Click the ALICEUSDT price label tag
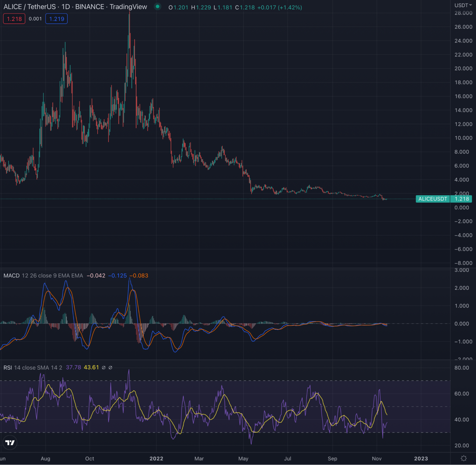 (x=432, y=199)
